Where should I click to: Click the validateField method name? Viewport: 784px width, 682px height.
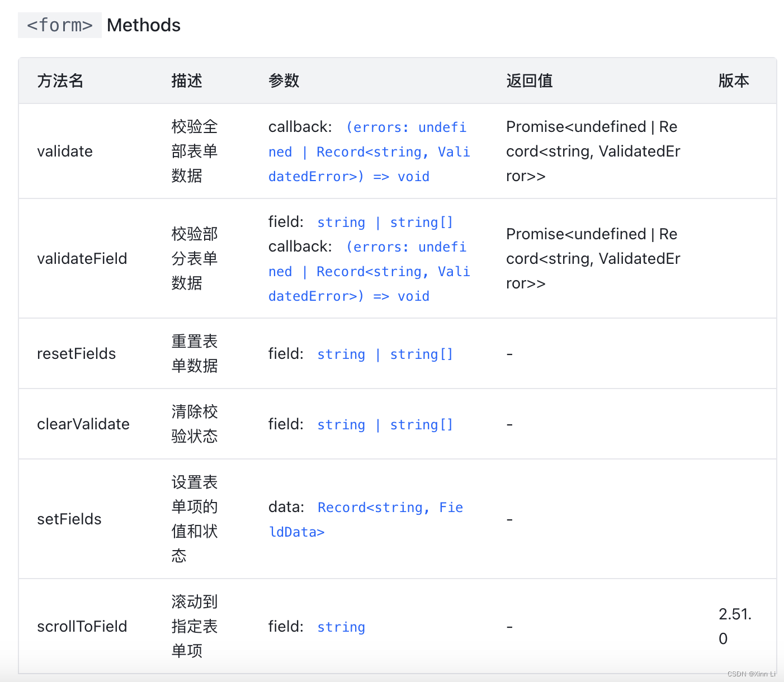pos(82,258)
